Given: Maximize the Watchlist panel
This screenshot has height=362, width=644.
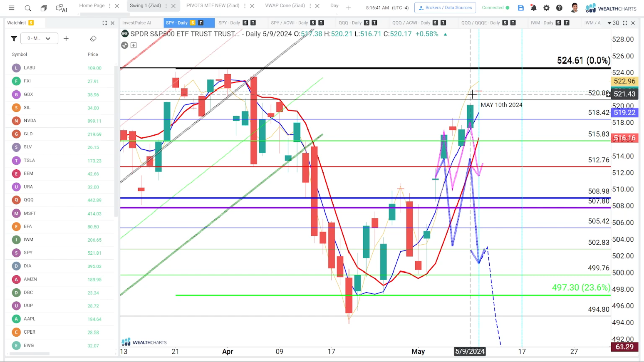Looking at the screenshot, I should point(105,23).
